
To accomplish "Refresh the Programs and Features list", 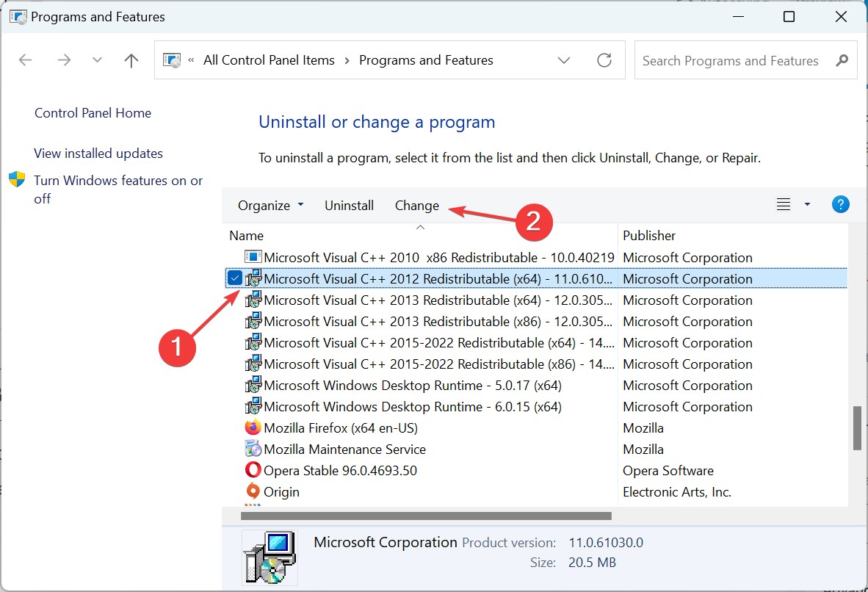I will [604, 59].
